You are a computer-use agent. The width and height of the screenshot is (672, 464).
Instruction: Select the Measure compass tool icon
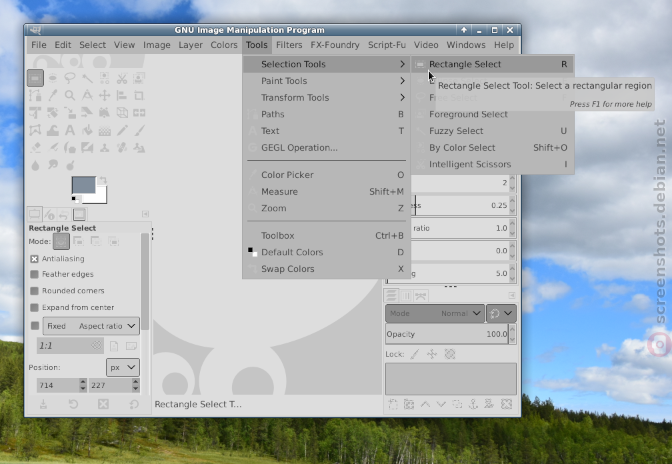[x=87, y=95]
